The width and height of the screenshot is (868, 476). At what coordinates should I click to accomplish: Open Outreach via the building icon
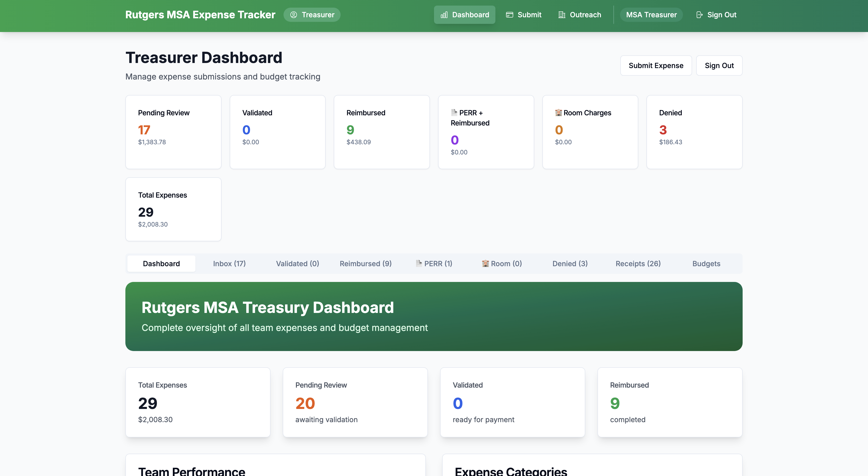click(x=561, y=14)
